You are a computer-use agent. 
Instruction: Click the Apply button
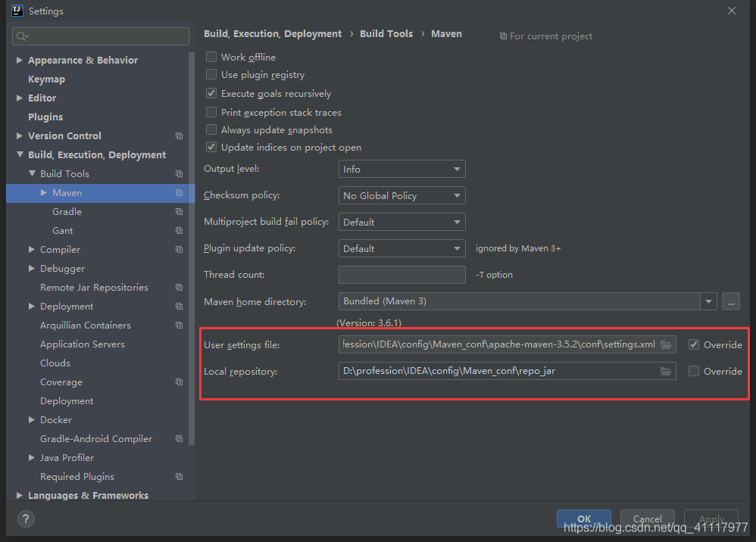711,519
